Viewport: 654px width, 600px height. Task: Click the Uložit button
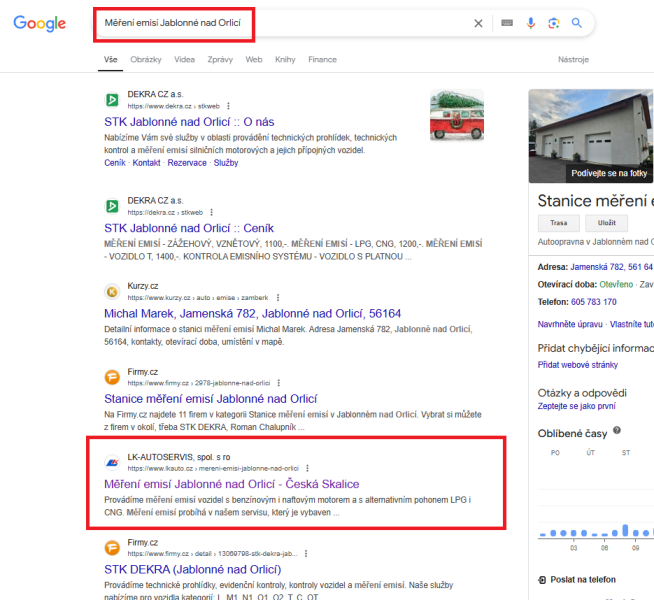tap(606, 223)
